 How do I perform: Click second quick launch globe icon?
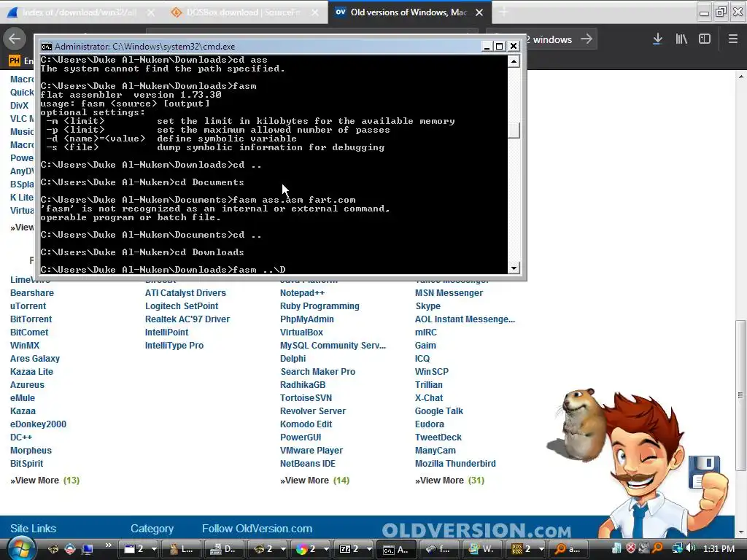coord(70,549)
